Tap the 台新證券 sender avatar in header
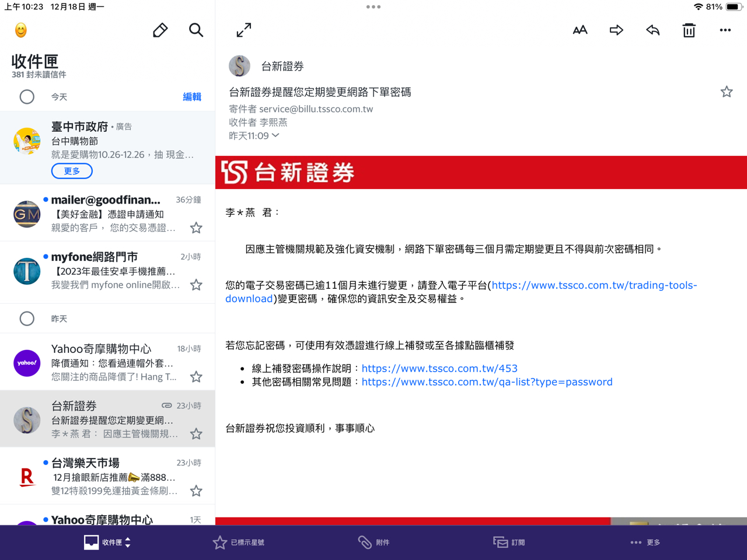Image resolution: width=747 pixels, height=560 pixels. point(239,66)
